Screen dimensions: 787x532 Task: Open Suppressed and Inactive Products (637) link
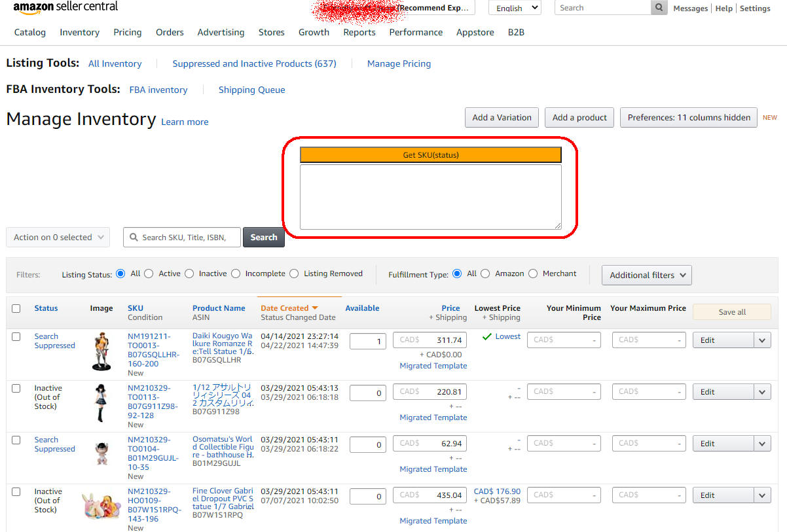(254, 63)
